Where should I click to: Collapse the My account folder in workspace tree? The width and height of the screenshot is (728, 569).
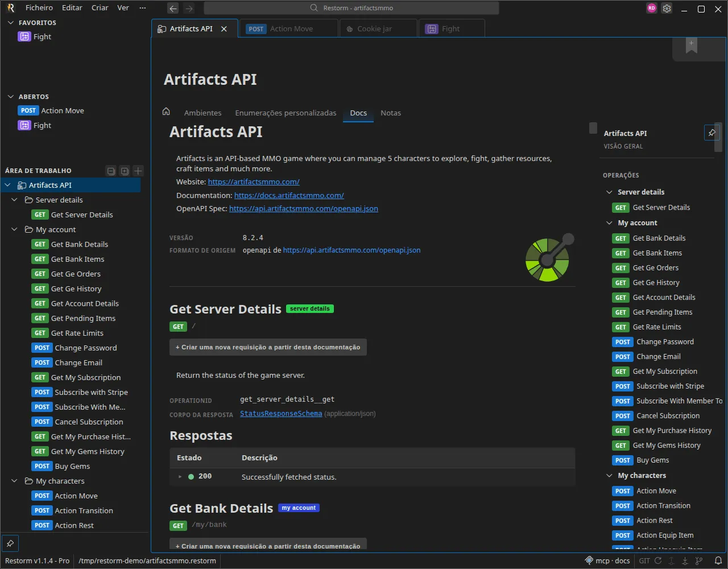point(15,229)
